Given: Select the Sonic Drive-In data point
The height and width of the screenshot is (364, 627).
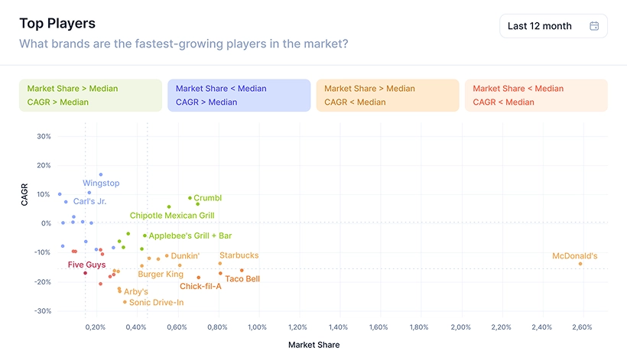Looking at the screenshot, I should coord(125,302).
